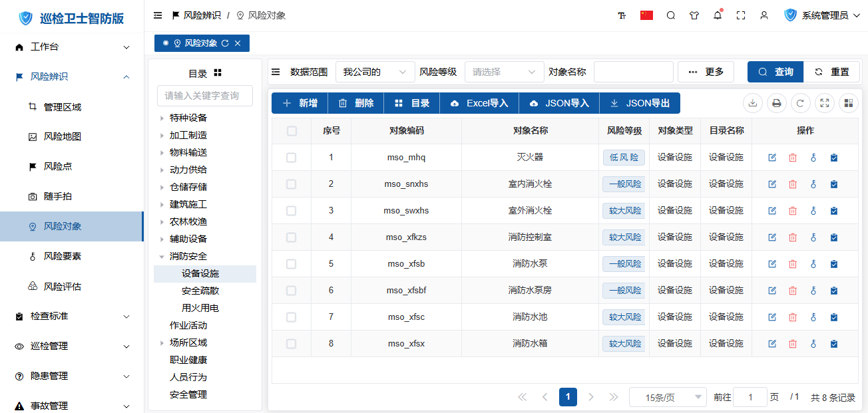Edit the 灭火器 row

[772, 158]
